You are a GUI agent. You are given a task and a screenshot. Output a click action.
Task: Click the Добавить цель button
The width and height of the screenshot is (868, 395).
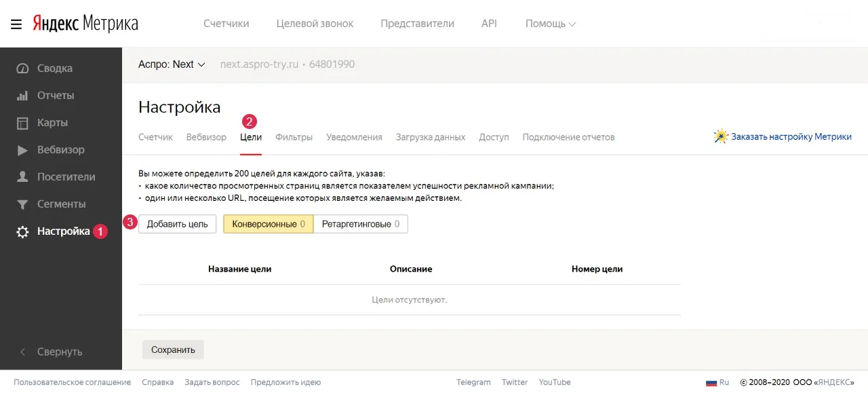178,224
